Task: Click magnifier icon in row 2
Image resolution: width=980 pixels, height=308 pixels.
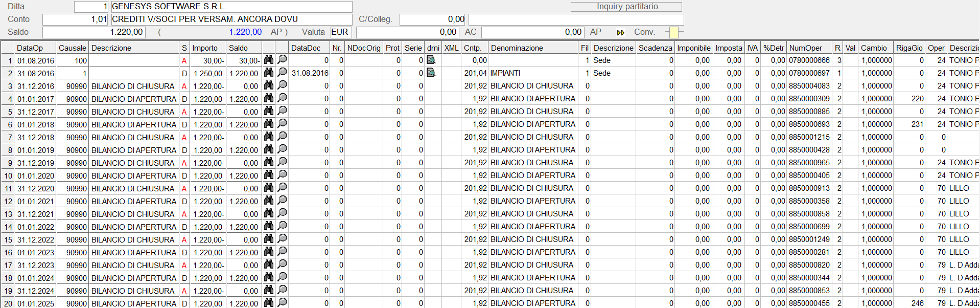Action: (282, 73)
